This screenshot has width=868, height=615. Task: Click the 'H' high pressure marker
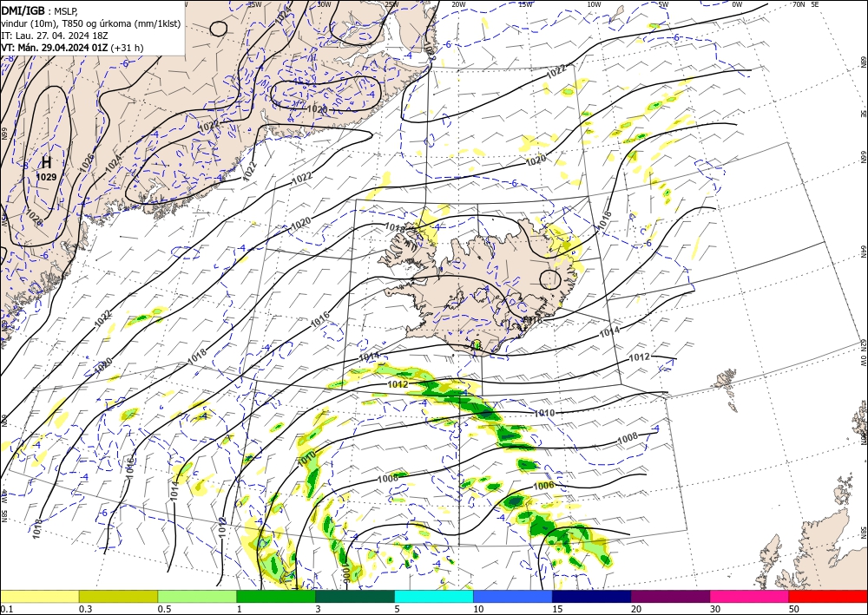click(47, 162)
